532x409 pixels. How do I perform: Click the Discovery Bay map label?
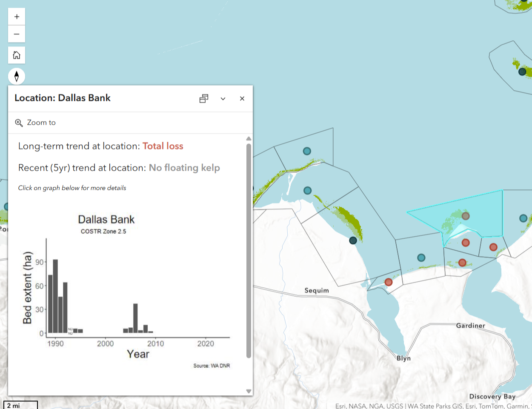tap(492, 397)
